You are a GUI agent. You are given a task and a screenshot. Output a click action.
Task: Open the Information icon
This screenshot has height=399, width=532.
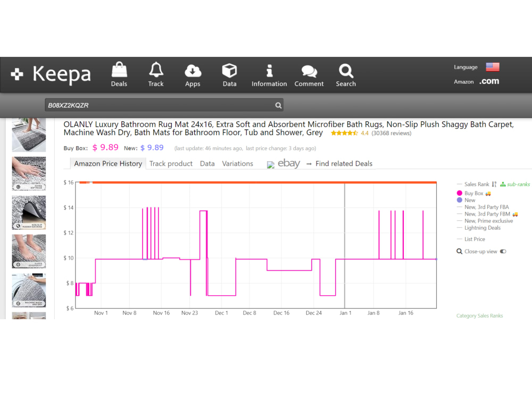[x=269, y=71]
